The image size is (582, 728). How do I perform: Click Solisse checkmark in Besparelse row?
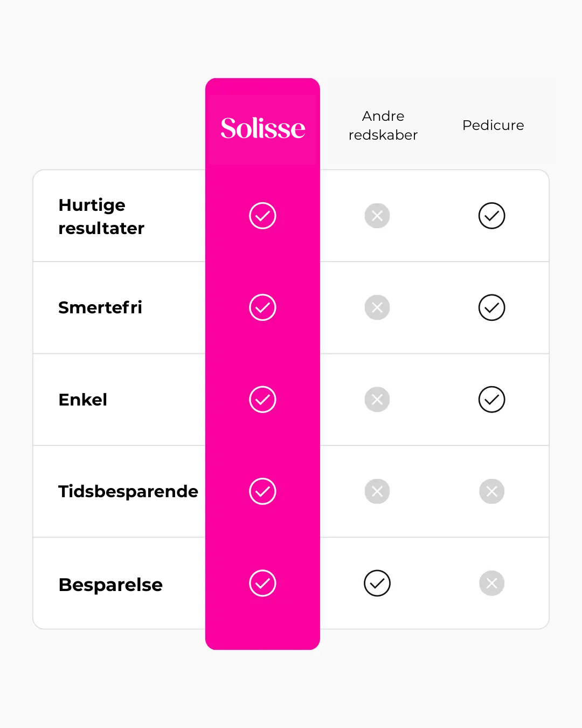(x=262, y=583)
